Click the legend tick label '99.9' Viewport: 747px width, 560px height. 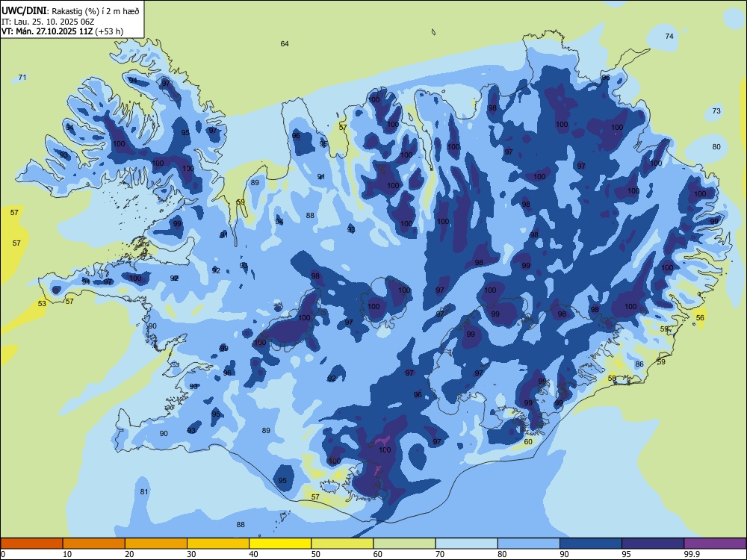click(x=691, y=554)
